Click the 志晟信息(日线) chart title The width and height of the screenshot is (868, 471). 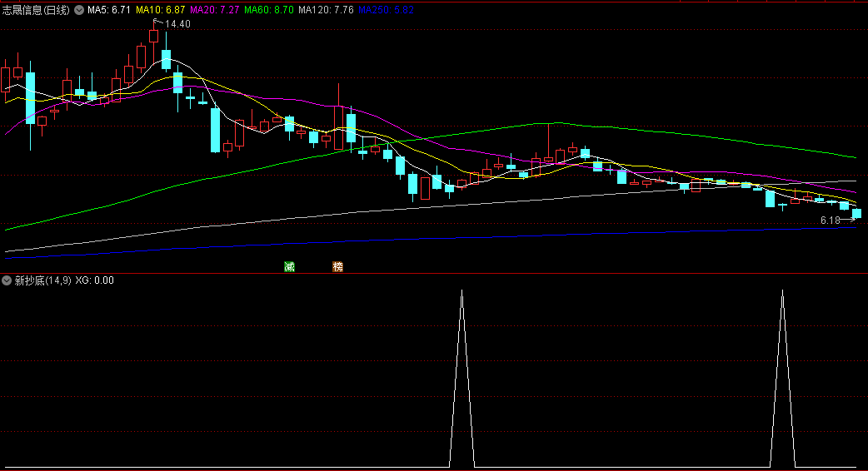pyautogui.click(x=36, y=10)
